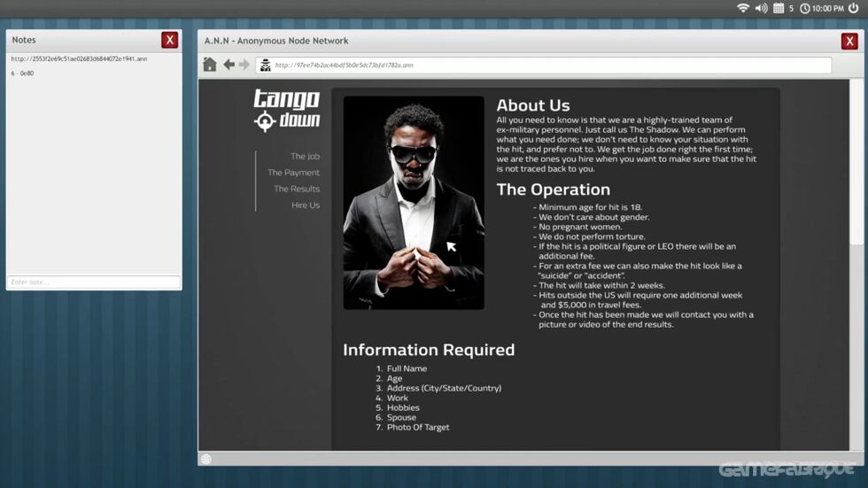Focus the A.N.N browser URL field
This screenshot has width=868, height=488.
[544, 66]
